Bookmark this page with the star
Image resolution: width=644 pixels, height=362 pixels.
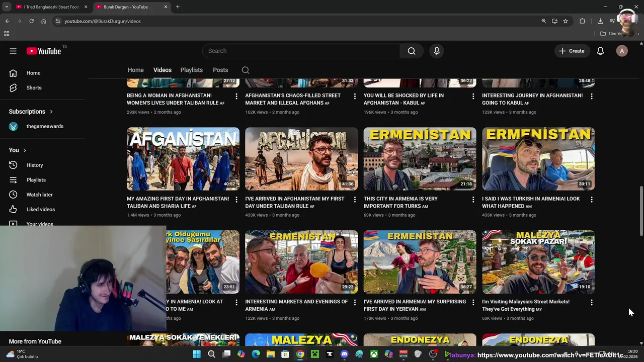pos(566,21)
